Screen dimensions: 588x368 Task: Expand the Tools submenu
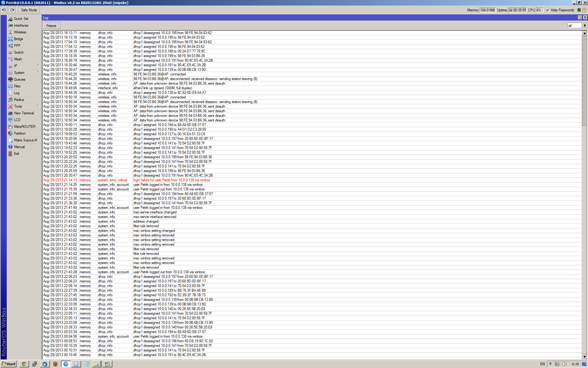tap(38, 106)
